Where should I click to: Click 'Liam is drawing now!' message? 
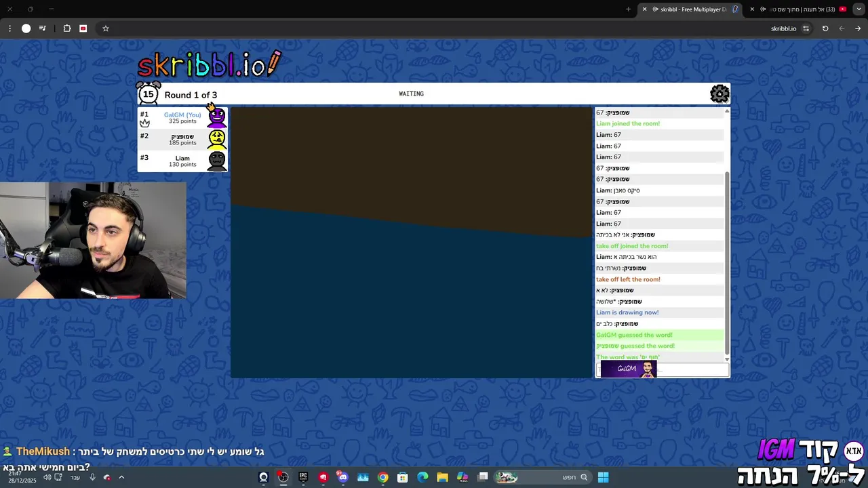(627, 312)
